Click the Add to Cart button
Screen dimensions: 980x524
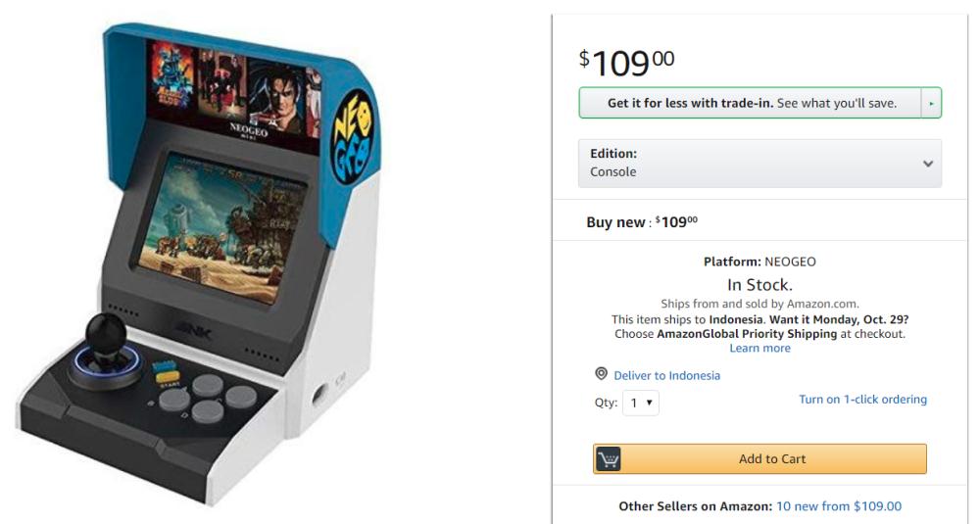759,459
